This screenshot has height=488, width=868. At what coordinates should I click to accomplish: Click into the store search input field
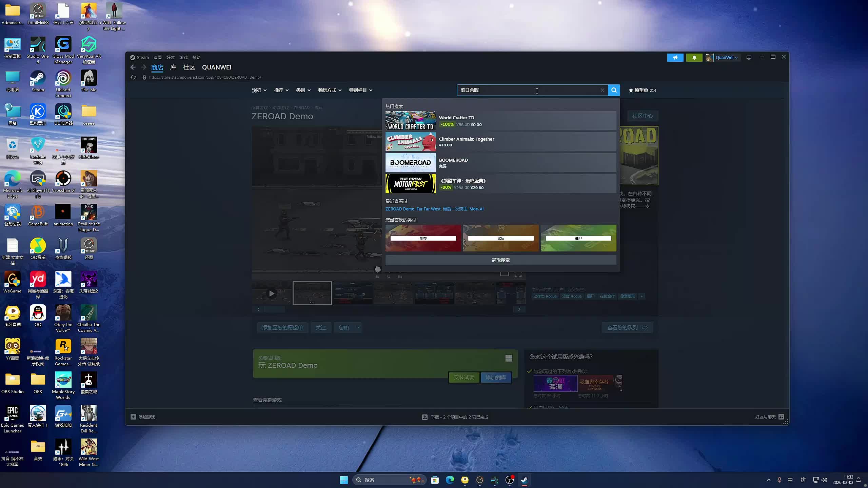[526, 90]
